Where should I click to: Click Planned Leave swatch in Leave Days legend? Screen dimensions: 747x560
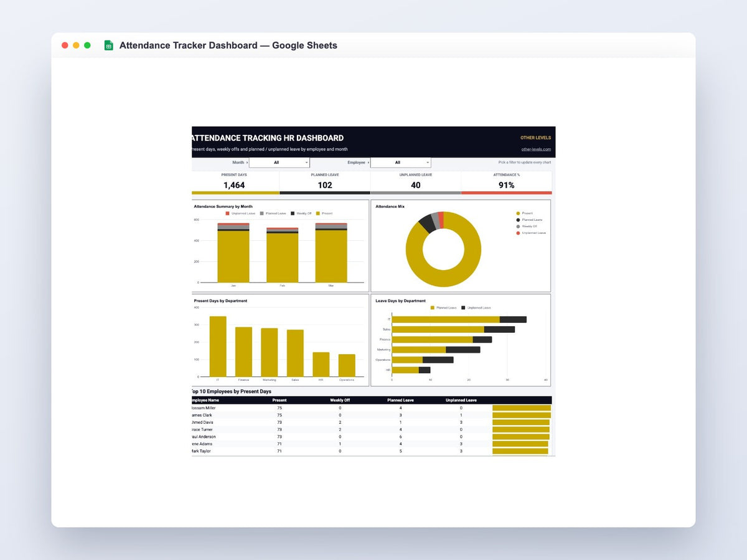(433, 307)
